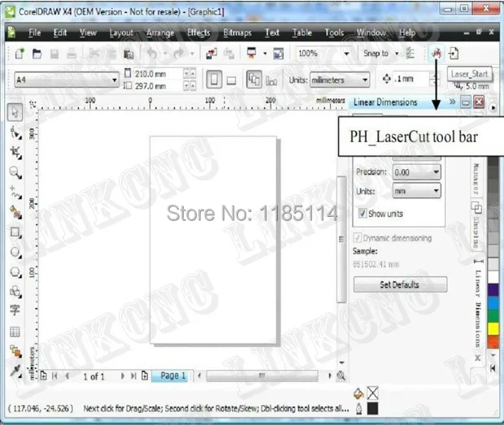Select the Ellipse tool
Viewport: 504px width, 425px height.
point(15,252)
